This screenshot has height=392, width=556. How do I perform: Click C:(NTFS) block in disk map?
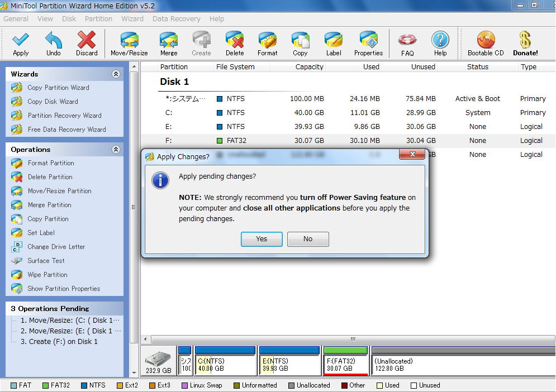click(x=225, y=361)
